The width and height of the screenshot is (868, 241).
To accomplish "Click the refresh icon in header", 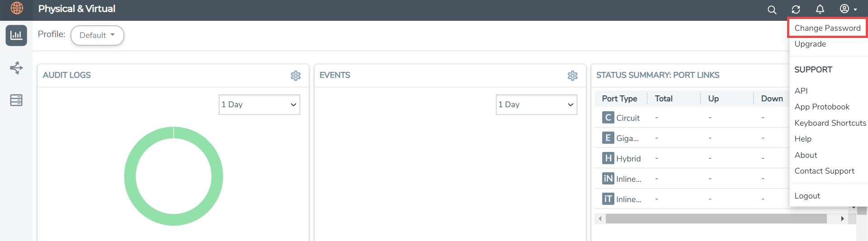I will tap(796, 9).
